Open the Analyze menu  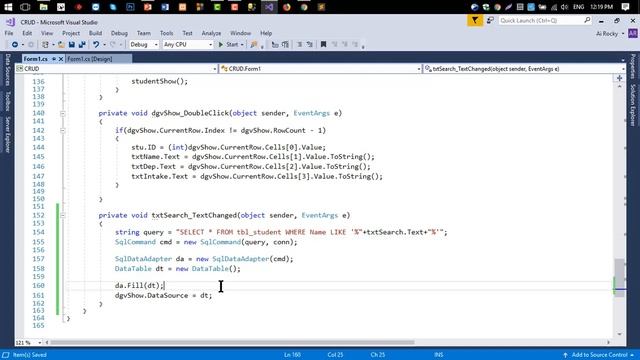pyautogui.click(x=211, y=33)
